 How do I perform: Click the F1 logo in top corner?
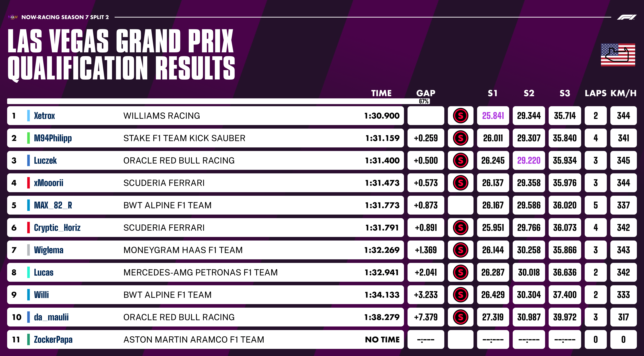pos(627,17)
